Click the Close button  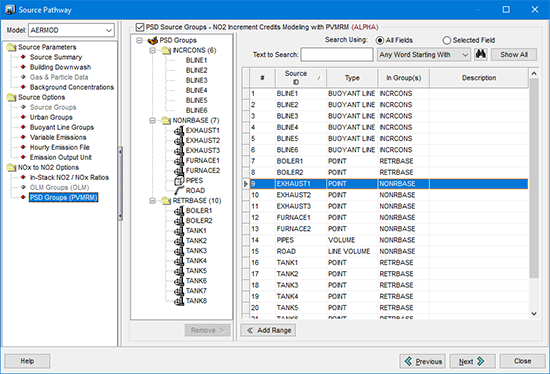click(x=522, y=361)
